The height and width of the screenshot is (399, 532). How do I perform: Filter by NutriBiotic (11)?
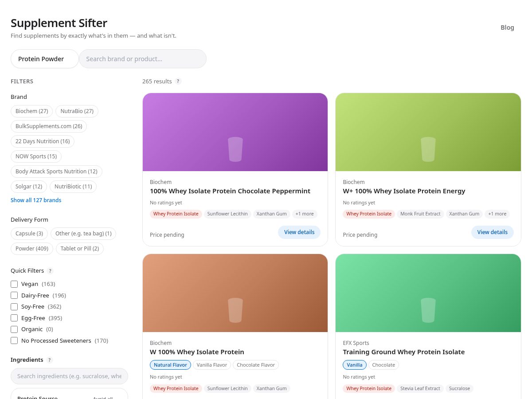(73, 187)
